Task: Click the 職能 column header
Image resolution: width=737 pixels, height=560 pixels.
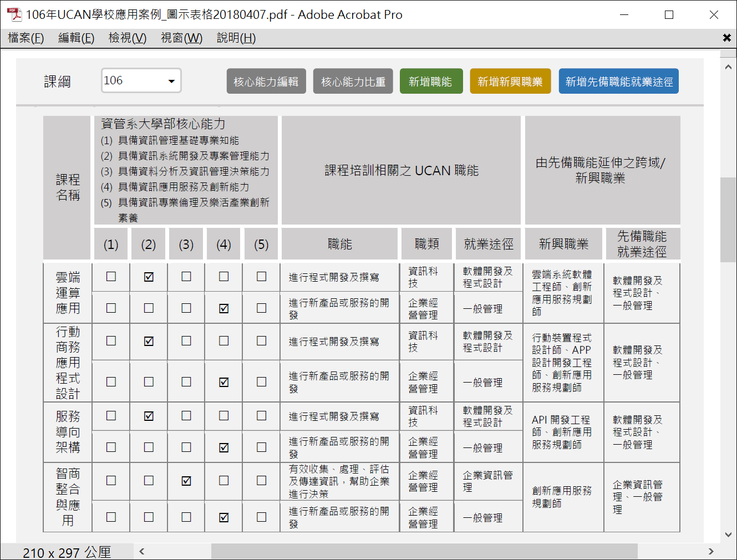Action: pyautogui.click(x=340, y=244)
